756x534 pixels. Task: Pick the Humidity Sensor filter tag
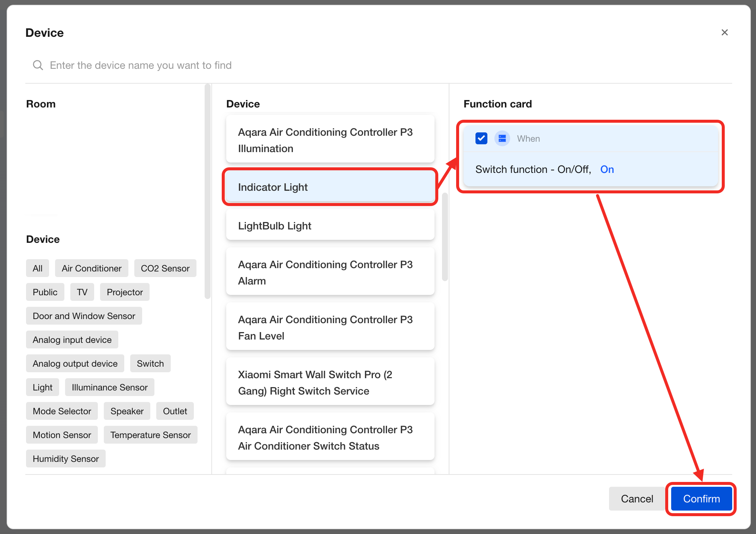click(x=65, y=459)
